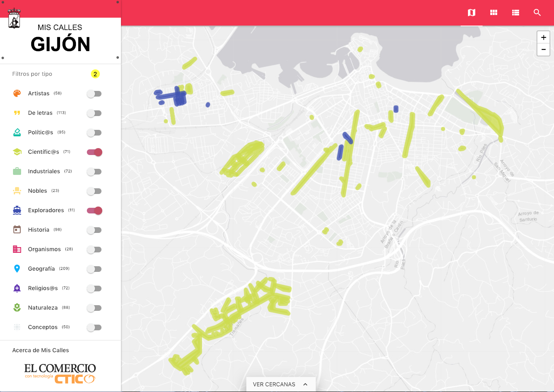Click the ship icon next to Exploradores

[17, 210]
